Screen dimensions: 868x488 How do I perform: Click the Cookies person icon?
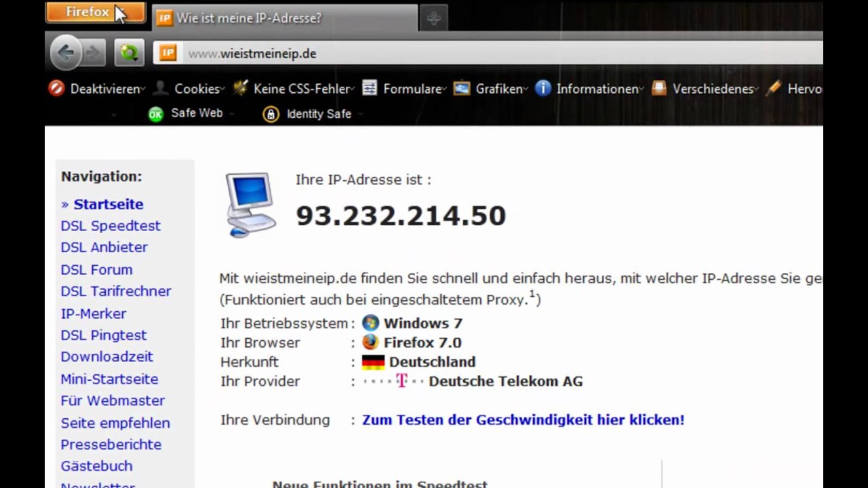[161, 88]
